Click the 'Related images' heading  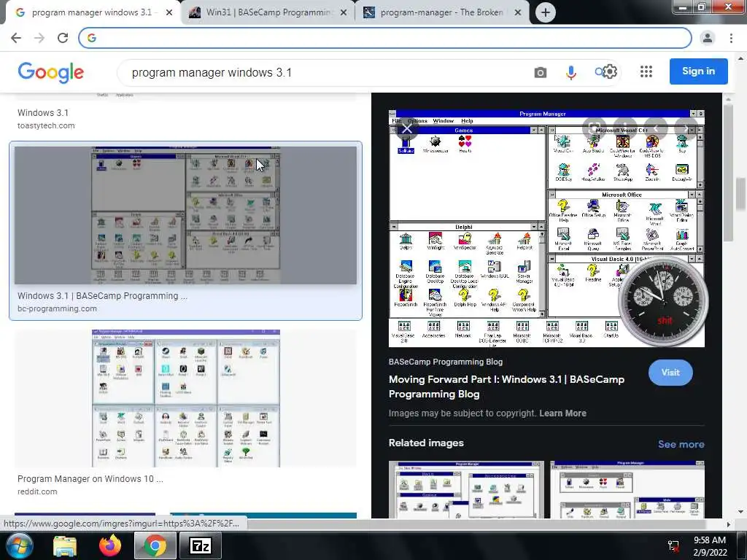[x=426, y=443]
